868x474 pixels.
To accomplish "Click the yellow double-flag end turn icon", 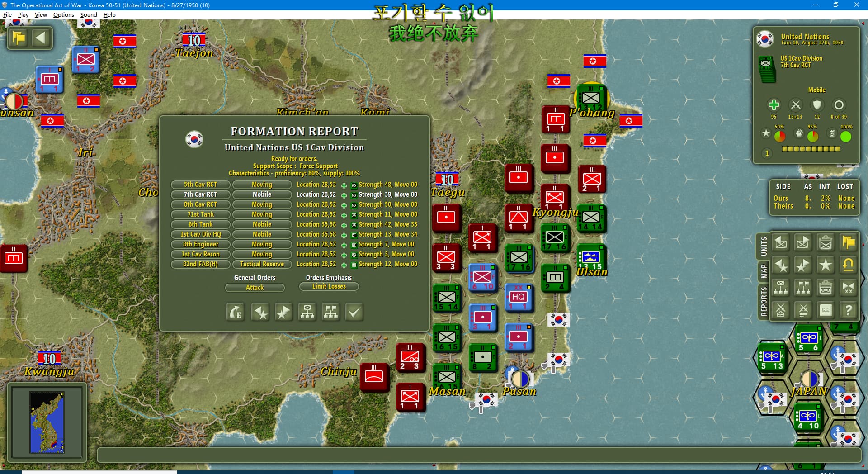I will (x=848, y=243).
